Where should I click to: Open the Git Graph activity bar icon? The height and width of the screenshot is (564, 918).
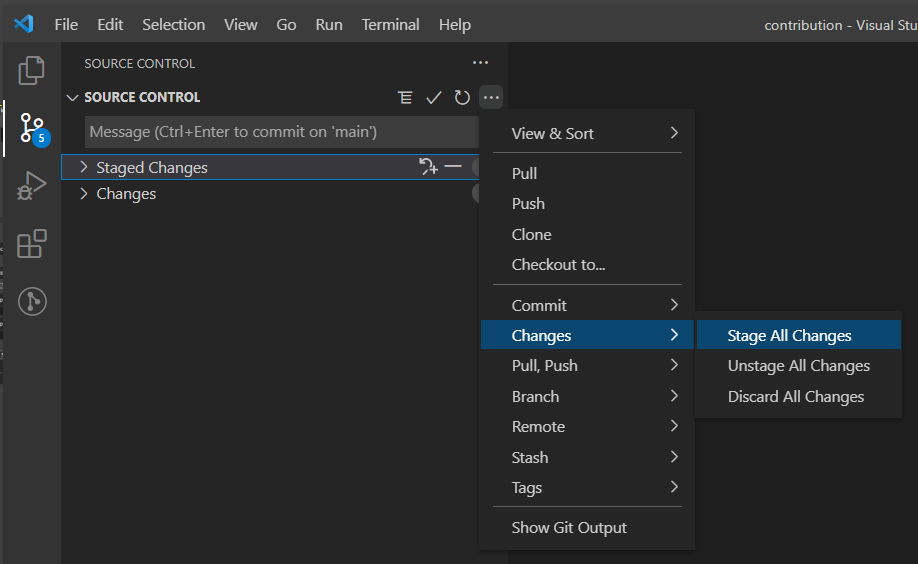pyautogui.click(x=32, y=302)
